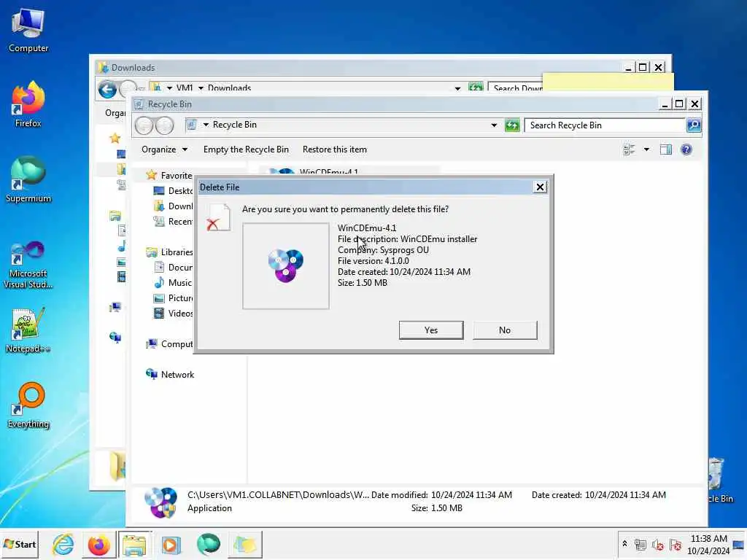Show hidden system tray icons
747x560 pixels.
pyautogui.click(x=624, y=543)
